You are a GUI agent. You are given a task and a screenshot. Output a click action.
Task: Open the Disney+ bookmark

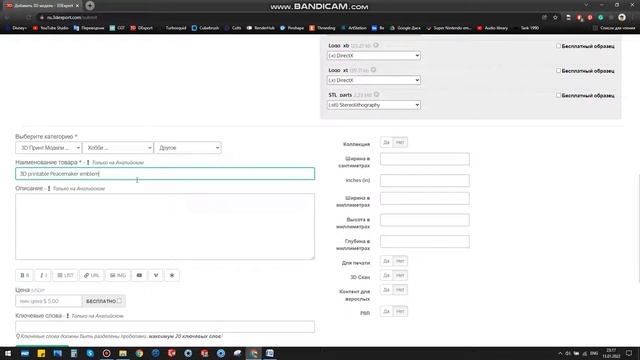click(x=16, y=28)
